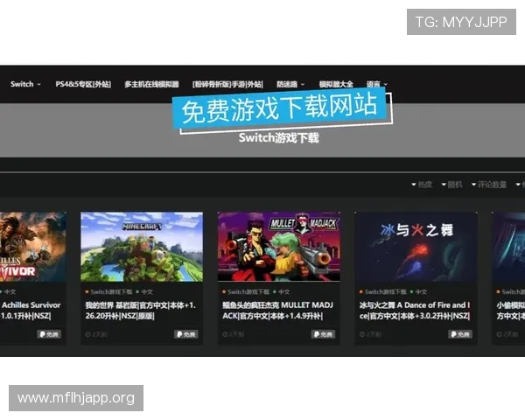Open the Mullet MadJack game thumbnail
The height and width of the screenshot is (420, 525).
[x=279, y=247]
